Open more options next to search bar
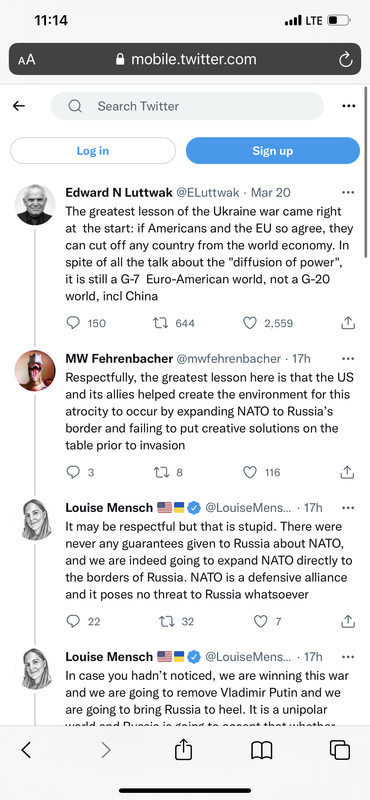Image resolution: width=370 pixels, height=800 pixels. point(349,106)
